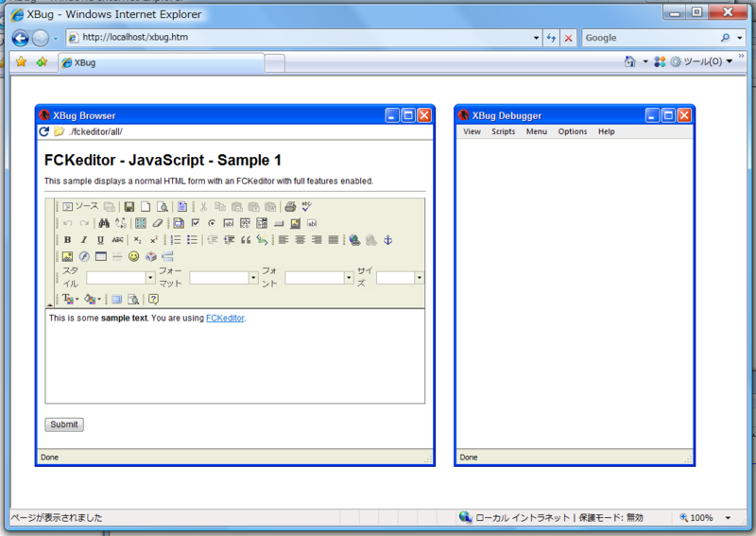Toggle Superscript formatting
The width and height of the screenshot is (756, 536).
pos(154,240)
